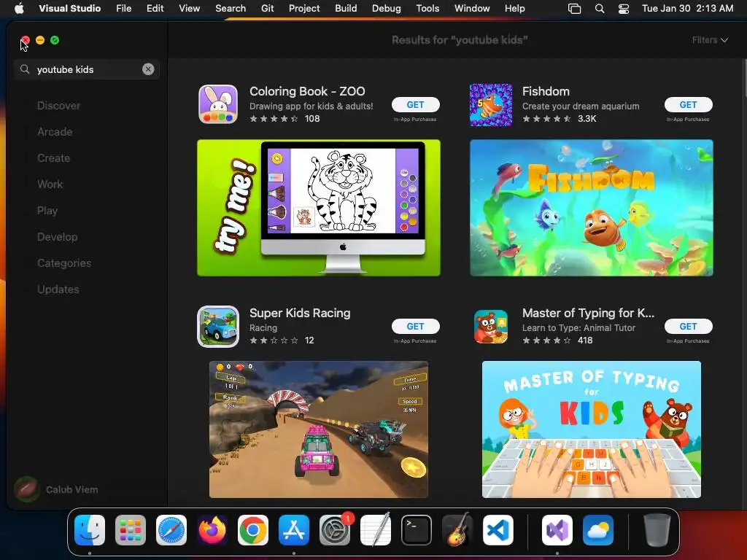Open the Window menu

point(472,8)
